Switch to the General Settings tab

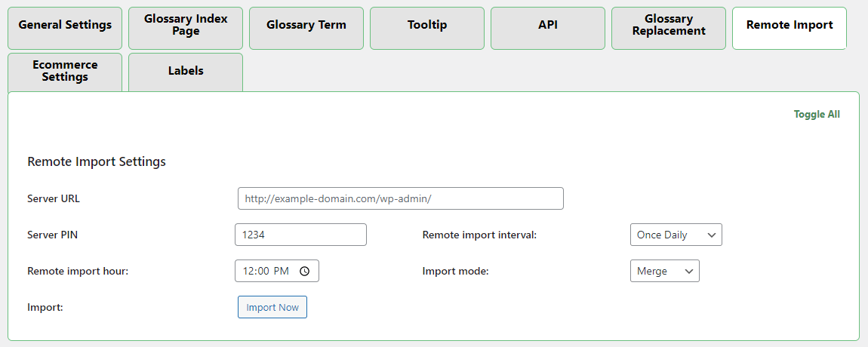pos(65,25)
